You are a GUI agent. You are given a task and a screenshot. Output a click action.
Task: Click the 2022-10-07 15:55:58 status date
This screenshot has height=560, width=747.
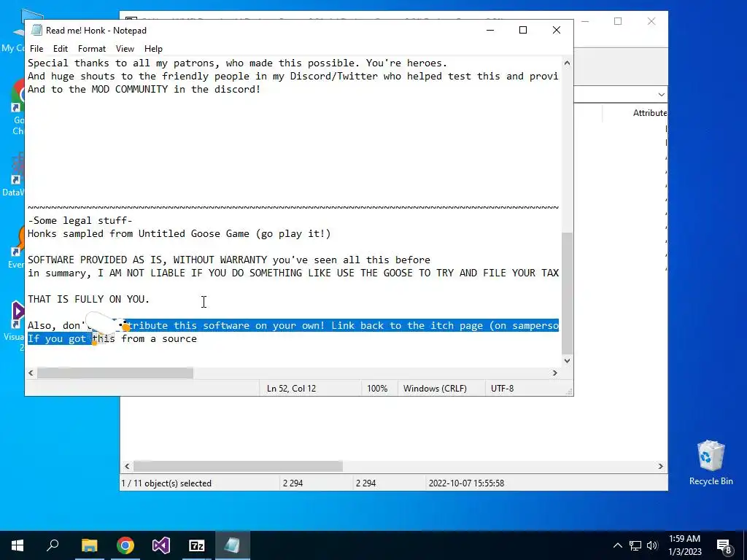click(x=466, y=483)
